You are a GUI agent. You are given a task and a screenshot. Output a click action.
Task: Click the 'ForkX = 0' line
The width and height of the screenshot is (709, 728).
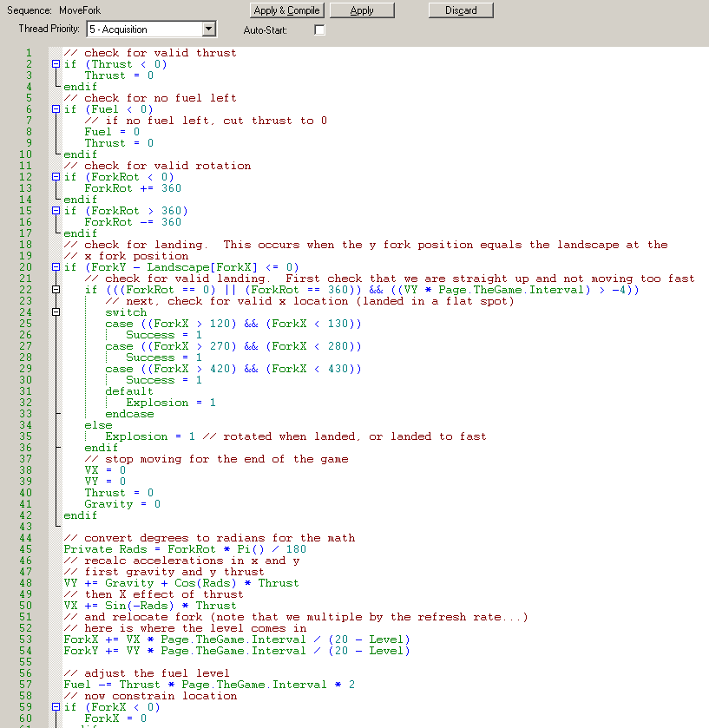pos(115,718)
